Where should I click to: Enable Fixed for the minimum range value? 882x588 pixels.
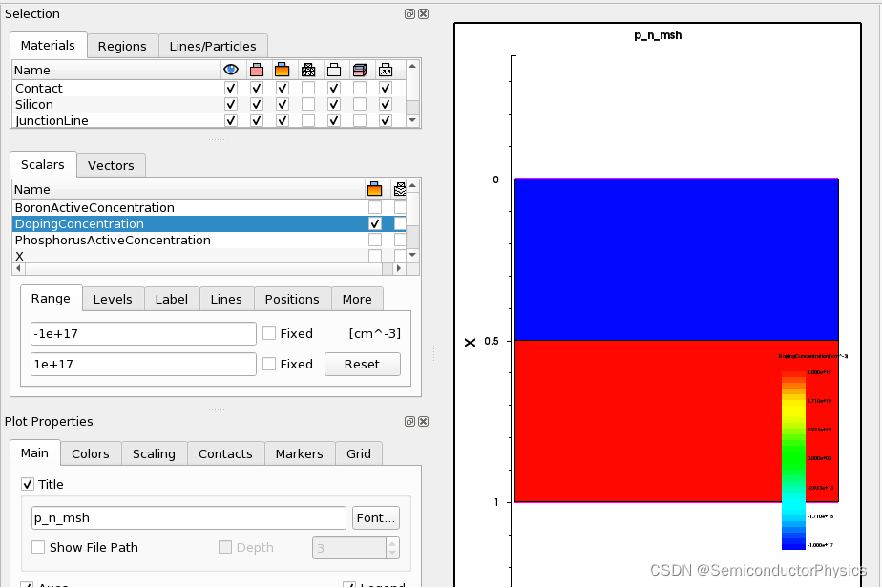269,334
